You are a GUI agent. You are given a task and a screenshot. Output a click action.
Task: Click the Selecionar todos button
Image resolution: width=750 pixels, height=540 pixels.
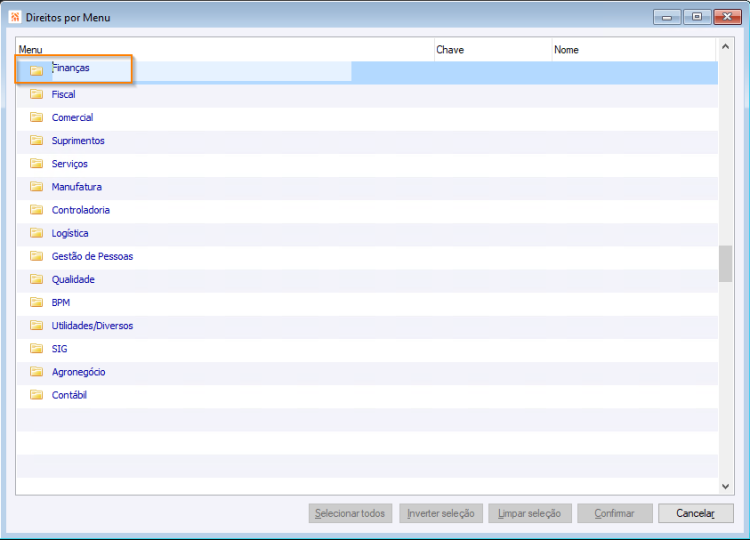click(350, 513)
